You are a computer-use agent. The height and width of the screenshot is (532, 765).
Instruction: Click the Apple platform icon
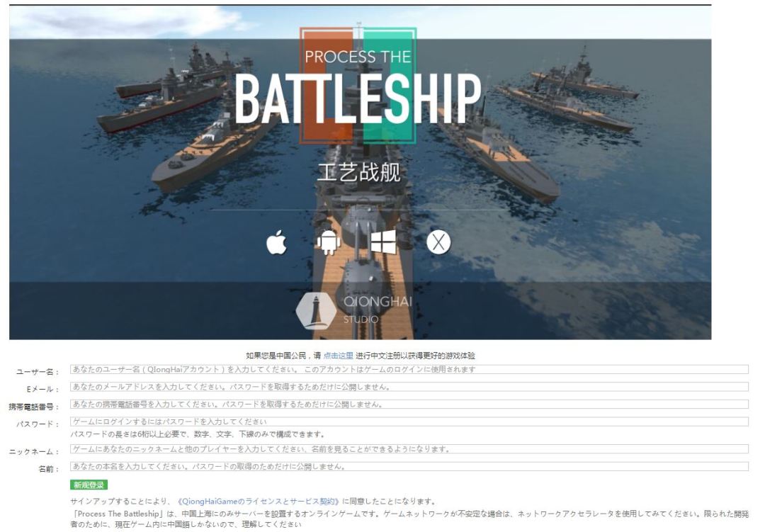point(277,242)
